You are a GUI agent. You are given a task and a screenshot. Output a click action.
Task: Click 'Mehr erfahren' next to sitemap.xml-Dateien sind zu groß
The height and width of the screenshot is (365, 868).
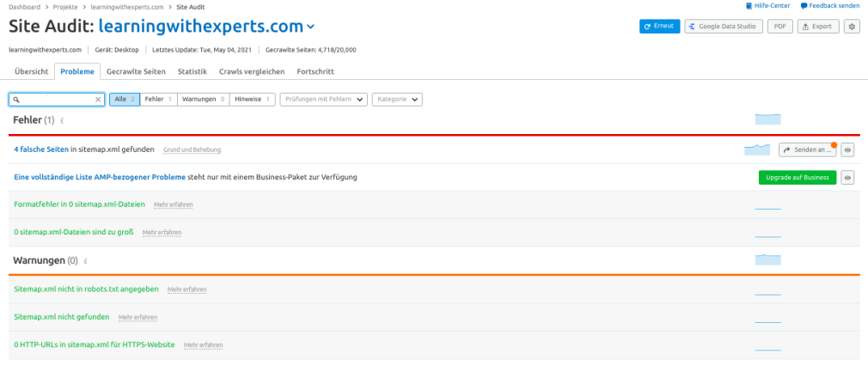[x=162, y=232]
